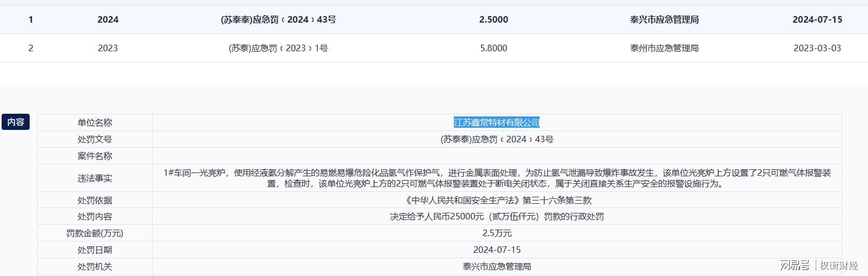Click the 案件名称 field label

95,156
